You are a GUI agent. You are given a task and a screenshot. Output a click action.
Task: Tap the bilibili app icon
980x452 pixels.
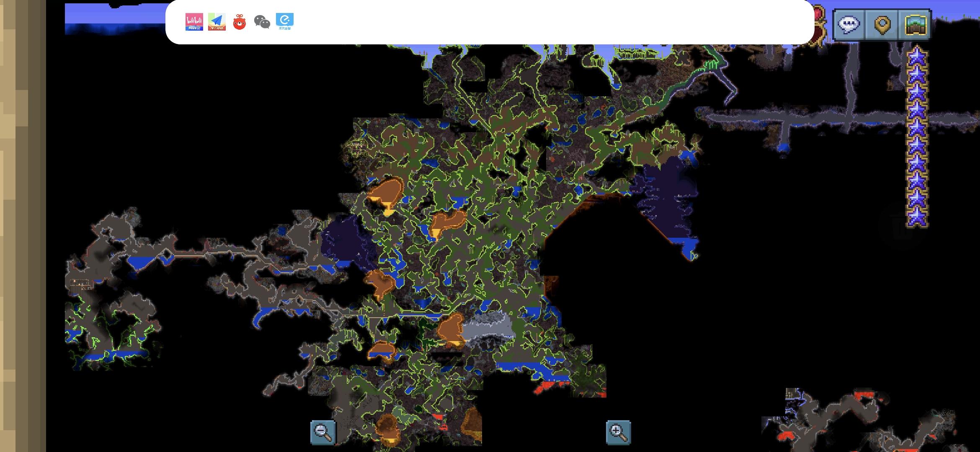tap(194, 22)
